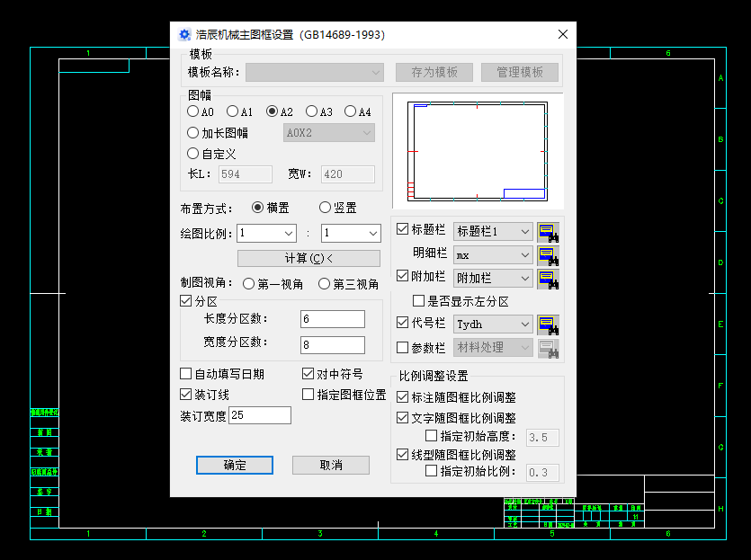This screenshot has height=560, width=751.
Task: Open the 附加栏 style dropdown
Action: [x=493, y=278]
